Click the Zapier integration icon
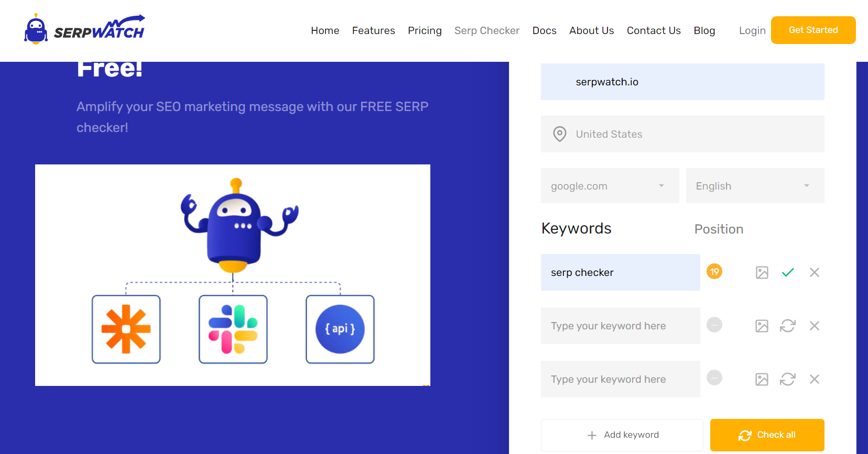This screenshot has width=868, height=454. 126,329
